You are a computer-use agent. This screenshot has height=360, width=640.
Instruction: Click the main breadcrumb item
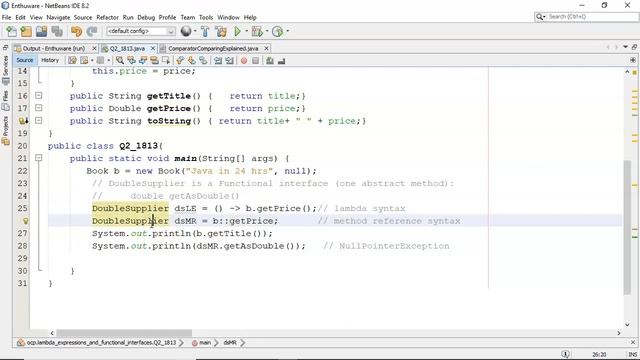coord(202,343)
